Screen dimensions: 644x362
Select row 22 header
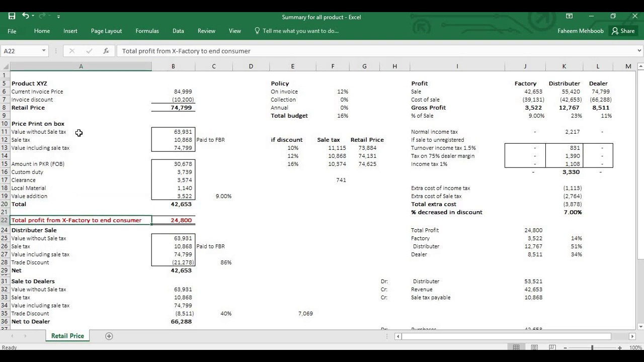[5, 220]
